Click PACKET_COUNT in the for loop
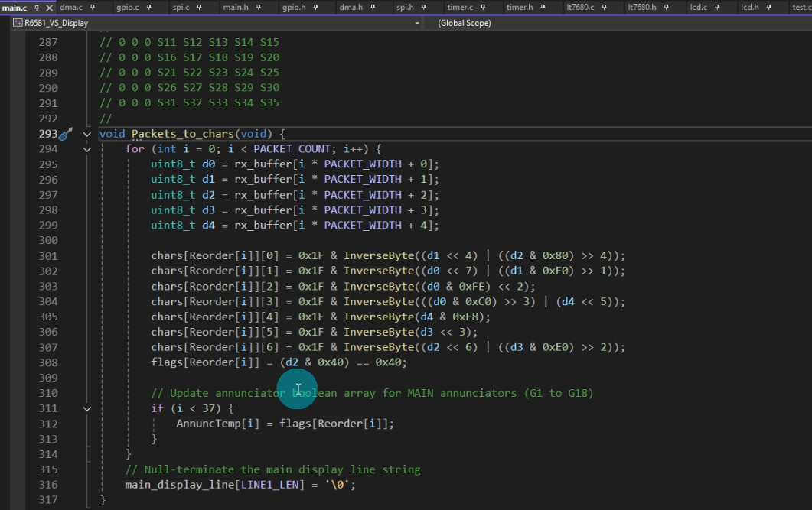Screen dimensions: 812x510 pos(292,149)
